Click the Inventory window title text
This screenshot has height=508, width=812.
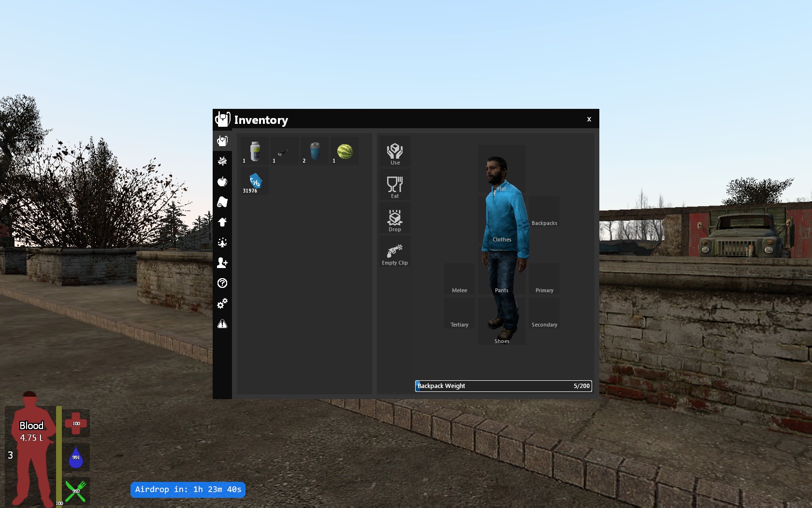click(261, 120)
